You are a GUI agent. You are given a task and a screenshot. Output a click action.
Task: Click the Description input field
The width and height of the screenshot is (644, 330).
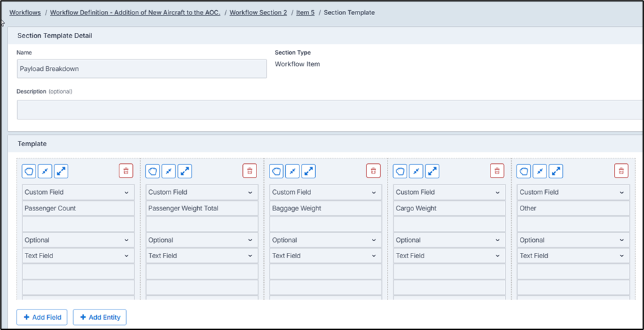(x=327, y=110)
